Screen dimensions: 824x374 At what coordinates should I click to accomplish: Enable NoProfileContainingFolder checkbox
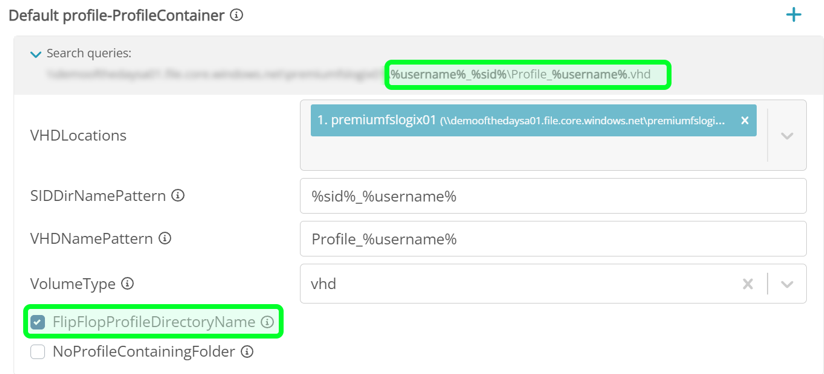pos(37,352)
